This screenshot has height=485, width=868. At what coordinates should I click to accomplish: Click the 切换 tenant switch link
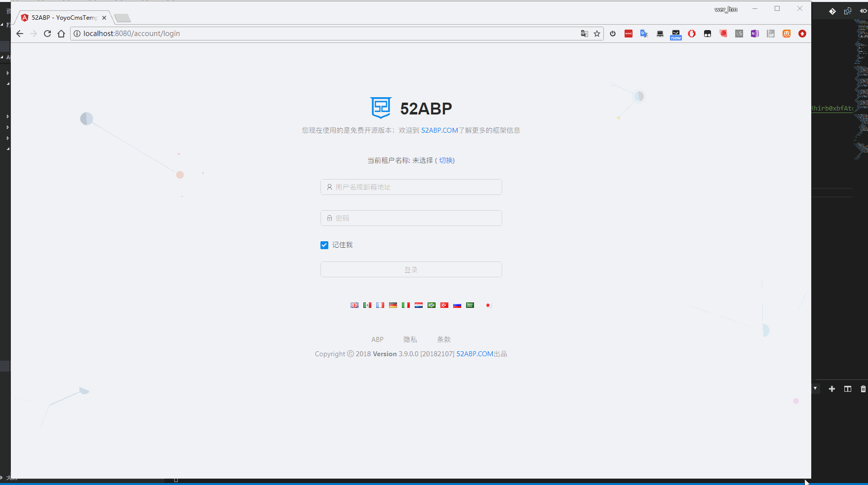click(x=446, y=160)
